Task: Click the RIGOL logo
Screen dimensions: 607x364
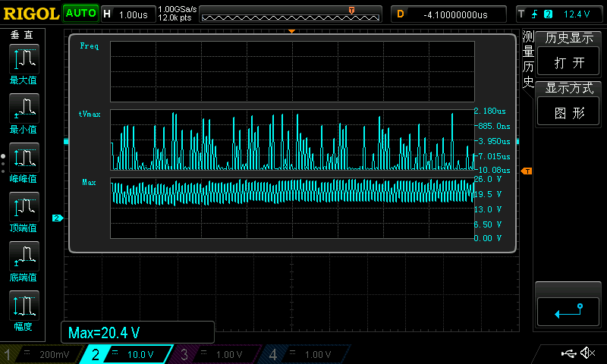Action: click(31, 14)
